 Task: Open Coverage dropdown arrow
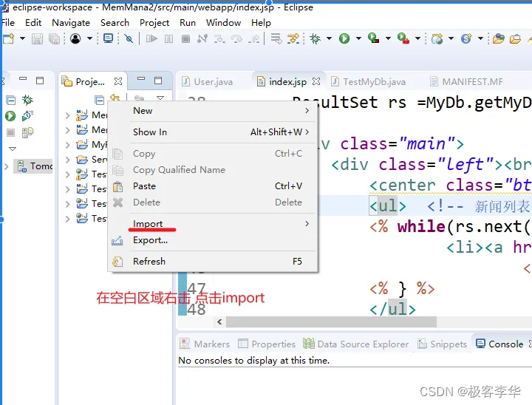coord(388,38)
